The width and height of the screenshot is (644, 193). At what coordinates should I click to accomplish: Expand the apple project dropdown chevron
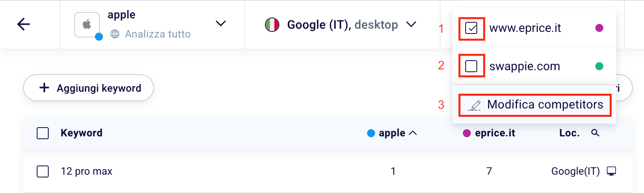coord(221,24)
